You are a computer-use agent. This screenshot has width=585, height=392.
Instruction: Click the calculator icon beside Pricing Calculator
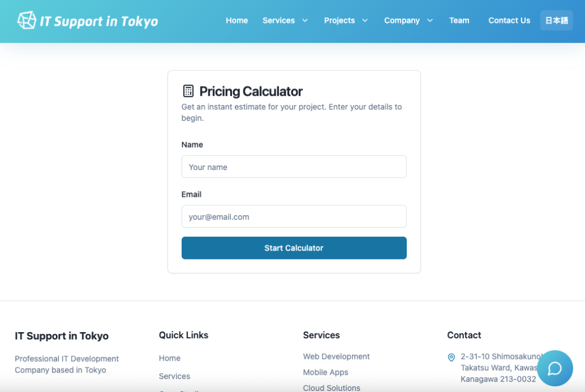(x=189, y=91)
